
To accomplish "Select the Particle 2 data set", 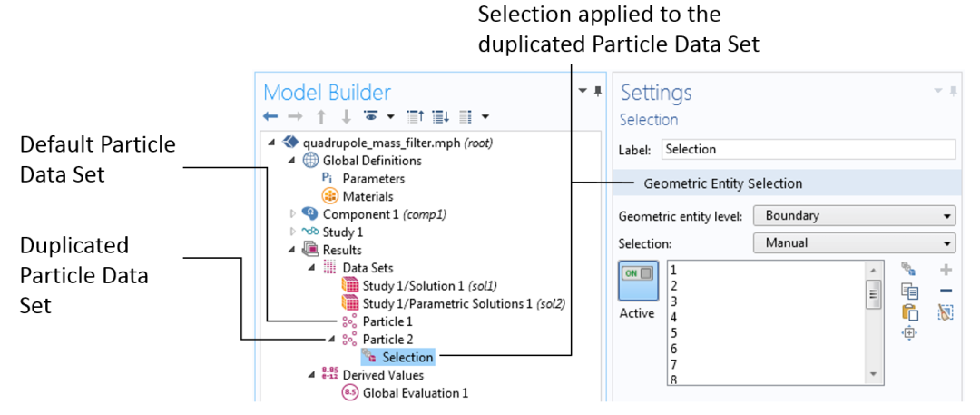I will point(387,340).
